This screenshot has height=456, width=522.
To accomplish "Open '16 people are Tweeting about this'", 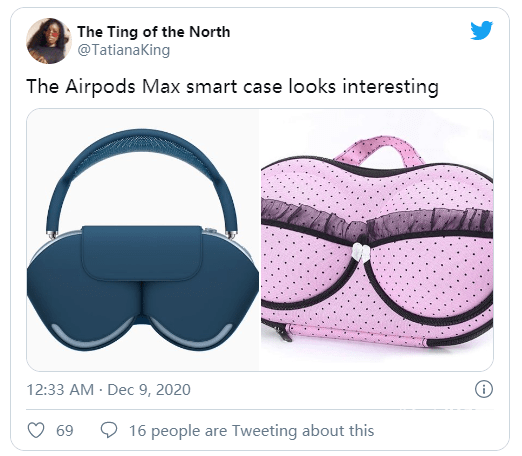I will point(252,431).
